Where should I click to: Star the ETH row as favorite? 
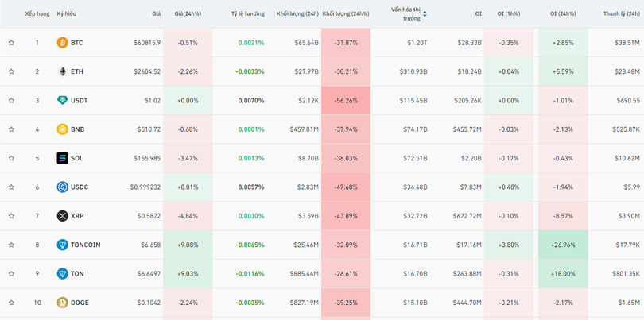pyautogui.click(x=11, y=71)
